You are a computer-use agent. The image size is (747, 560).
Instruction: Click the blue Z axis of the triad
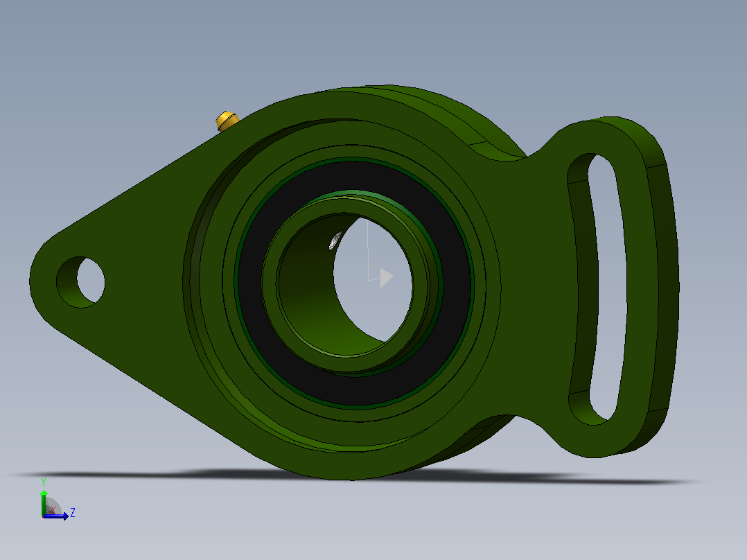(x=55, y=516)
